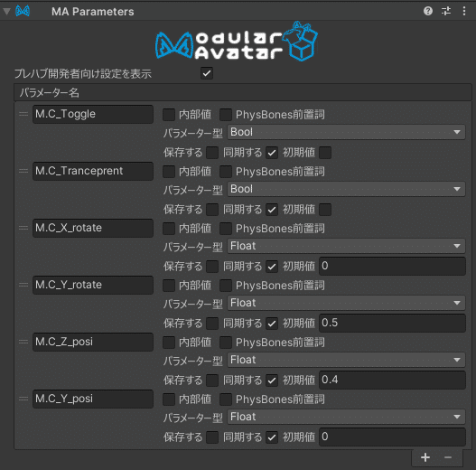Check 初期値 box for M.C_Tranceprent
Screen dimensions: 476x470
point(325,210)
